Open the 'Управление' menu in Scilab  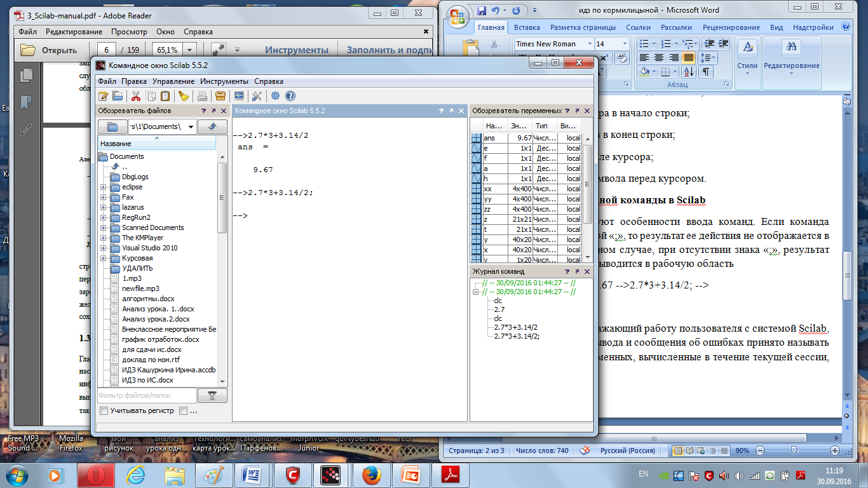(x=173, y=81)
